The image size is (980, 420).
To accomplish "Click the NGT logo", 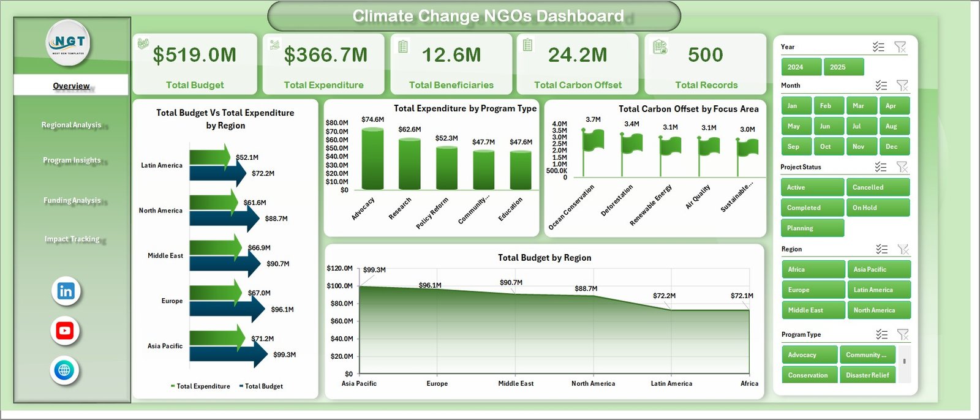I will tap(69, 42).
